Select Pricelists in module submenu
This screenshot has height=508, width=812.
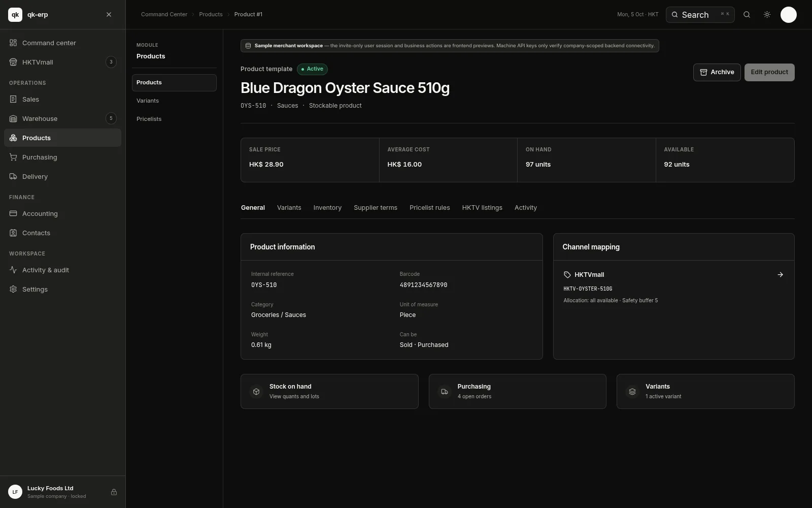click(174, 119)
